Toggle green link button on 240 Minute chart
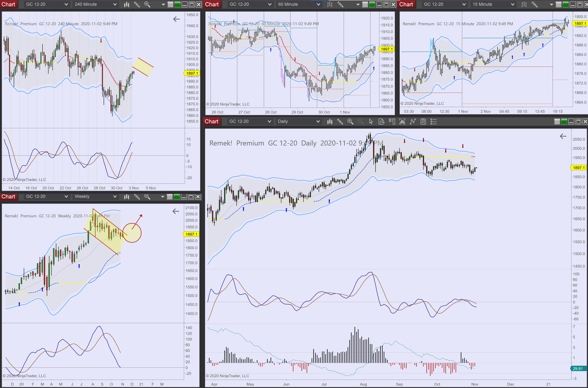Screen dimensions: 588x388 pyautogui.click(x=177, y=4)
